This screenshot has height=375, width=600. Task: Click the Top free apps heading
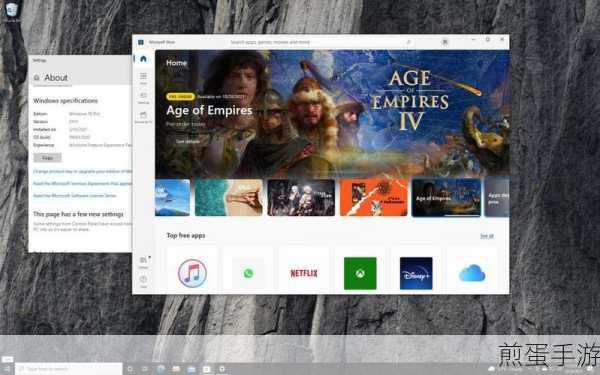pos(186,235)
